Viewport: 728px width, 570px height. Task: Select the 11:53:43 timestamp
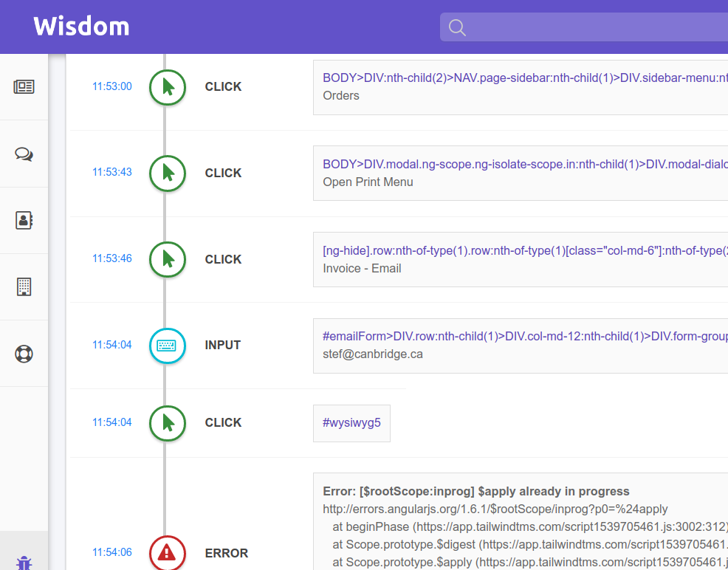tap(112, 172)
